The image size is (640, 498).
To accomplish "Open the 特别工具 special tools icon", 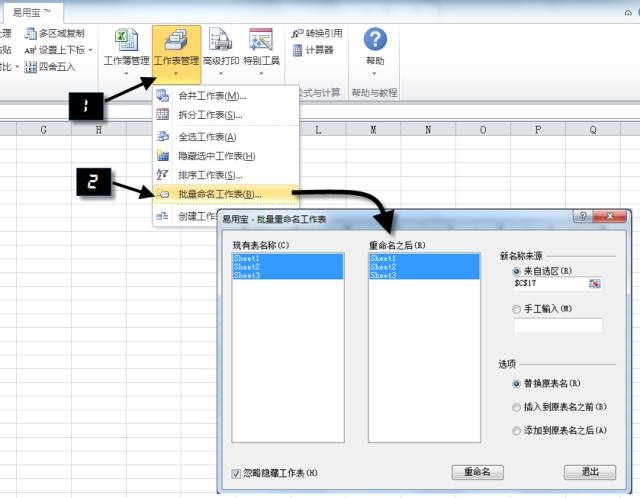I will [x=261, y=40].
